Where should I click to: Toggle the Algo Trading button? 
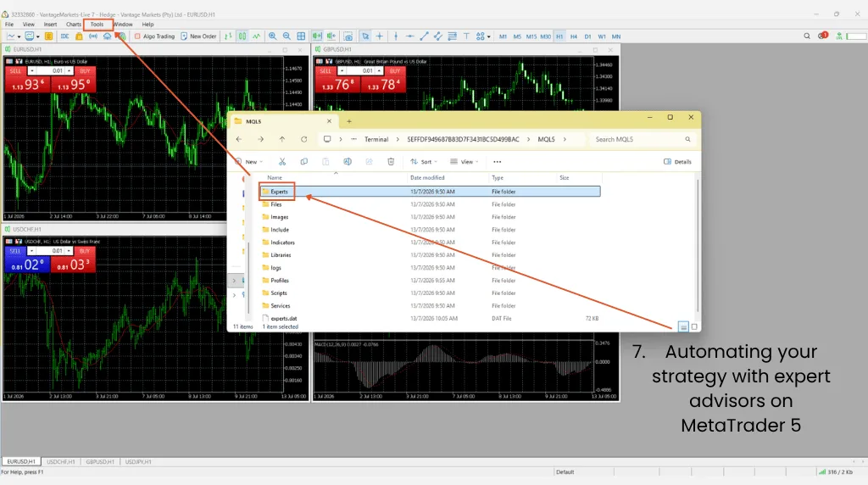pos(154,36)
